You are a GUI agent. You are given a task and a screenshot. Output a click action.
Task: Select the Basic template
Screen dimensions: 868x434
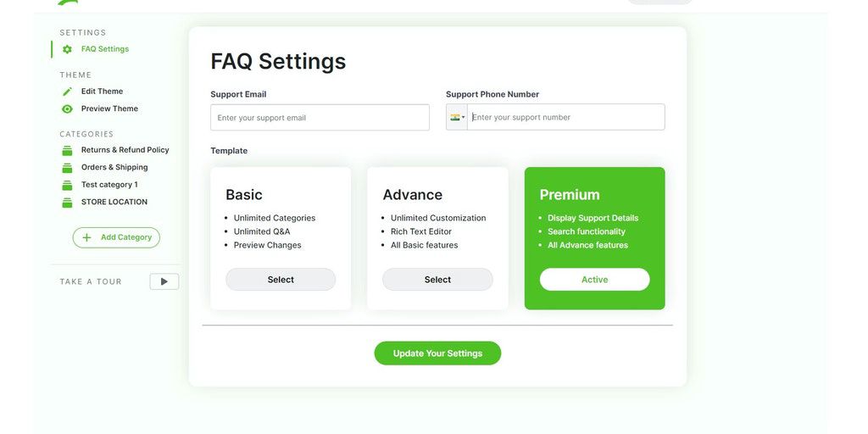pyautogui.click(x=281, y=280)
